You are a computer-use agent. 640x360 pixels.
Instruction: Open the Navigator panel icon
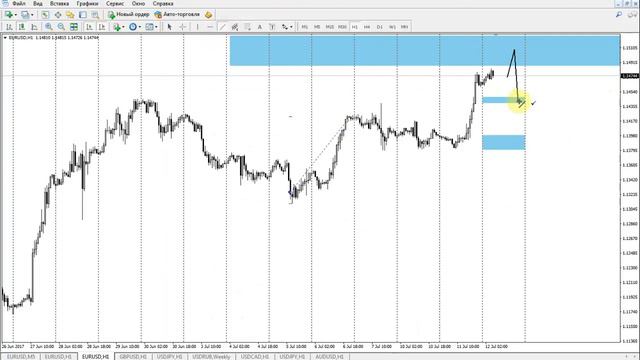70,15
